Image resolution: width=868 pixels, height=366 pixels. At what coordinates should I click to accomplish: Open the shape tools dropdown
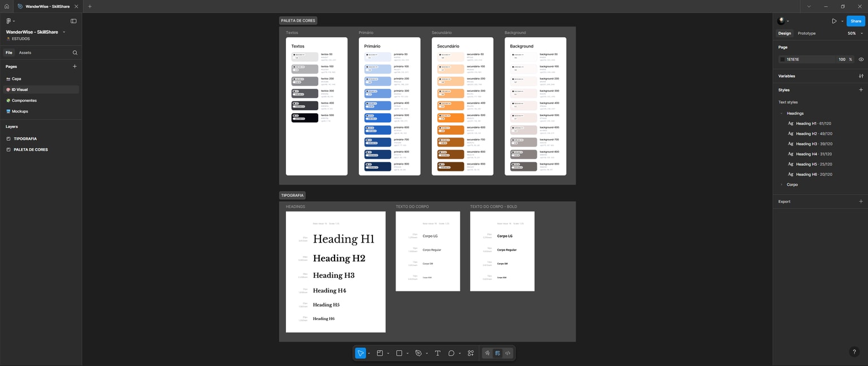[407, 354]
